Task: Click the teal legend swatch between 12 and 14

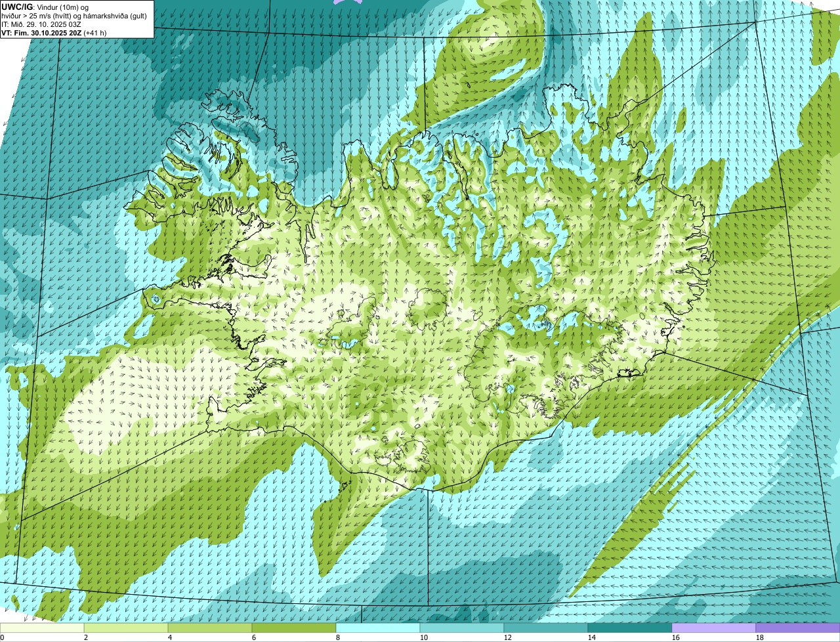Action: (x=546, y=628)
